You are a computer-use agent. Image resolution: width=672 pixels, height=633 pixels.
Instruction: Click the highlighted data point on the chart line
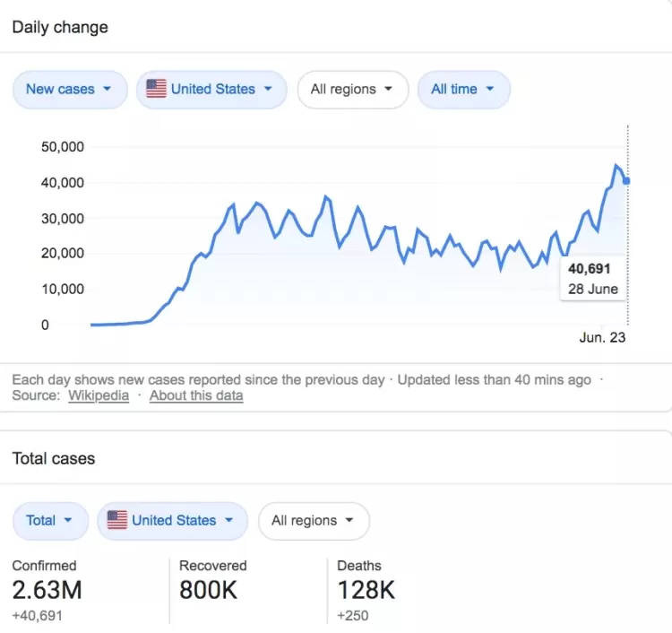(627, 181)
